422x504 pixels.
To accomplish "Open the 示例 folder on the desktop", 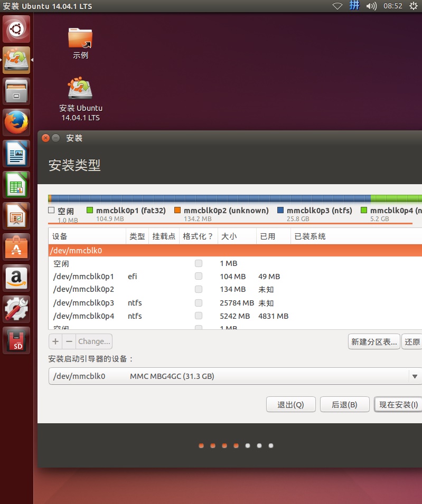I will coord(80,43).
